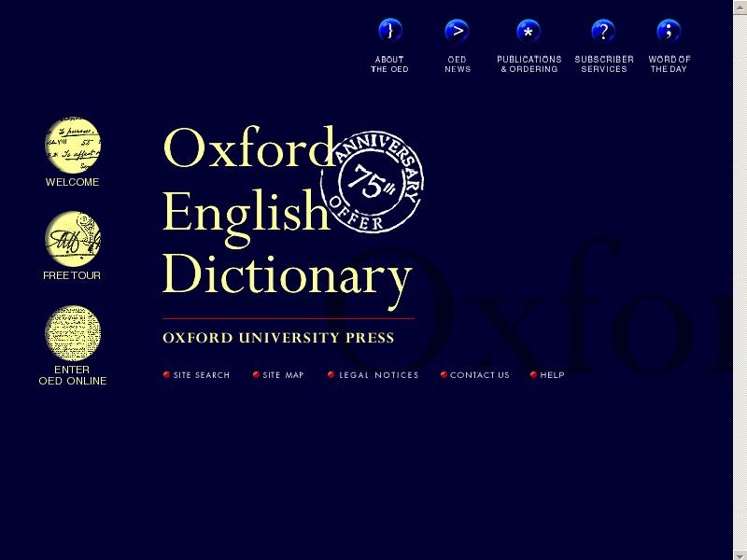Click the red bullet beside Site Search

tap(167, 375)
